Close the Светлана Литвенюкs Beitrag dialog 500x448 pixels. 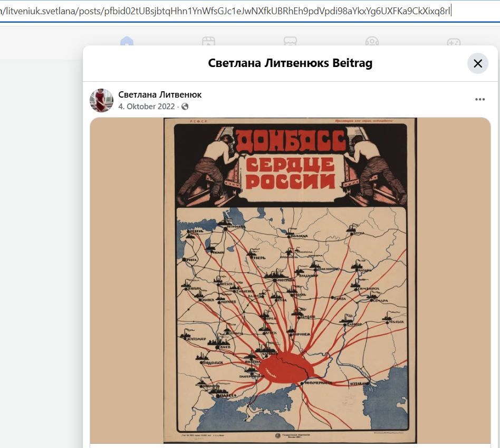[x=478, y=63]
